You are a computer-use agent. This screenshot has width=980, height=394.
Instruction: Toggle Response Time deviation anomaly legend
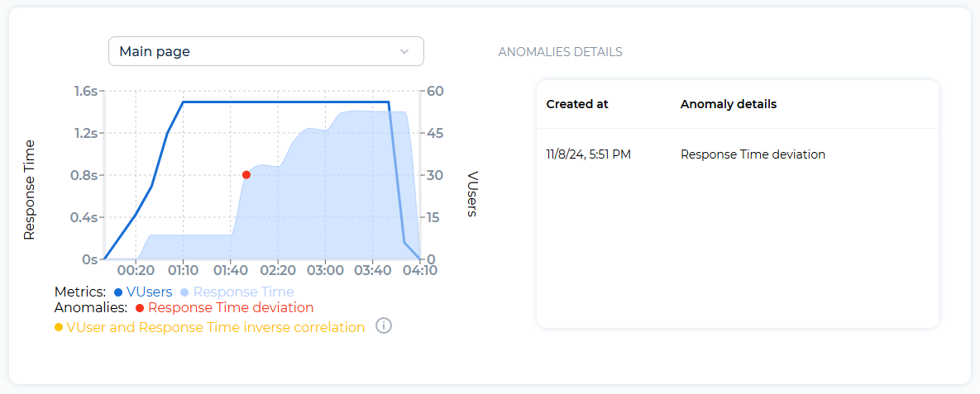coord(224,308)
